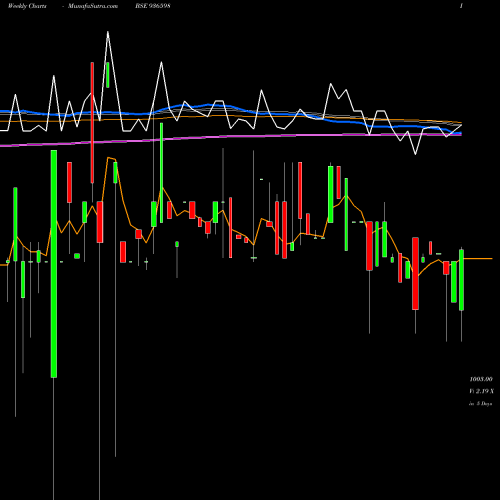Click the "Weekly Charts" title text
Image resolution: width=500 pixels, height=500 pixels.
[27, 6]
